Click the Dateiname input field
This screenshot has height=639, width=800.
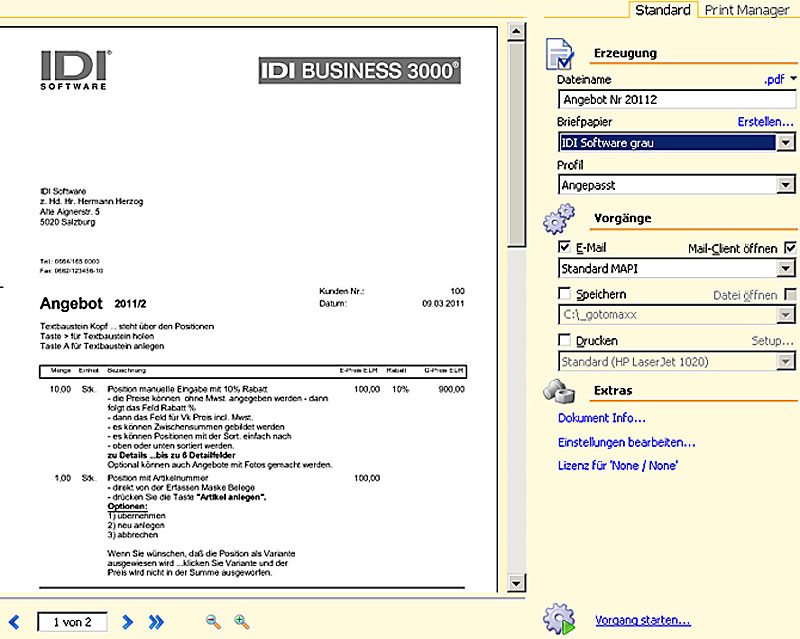coord(677,100)
